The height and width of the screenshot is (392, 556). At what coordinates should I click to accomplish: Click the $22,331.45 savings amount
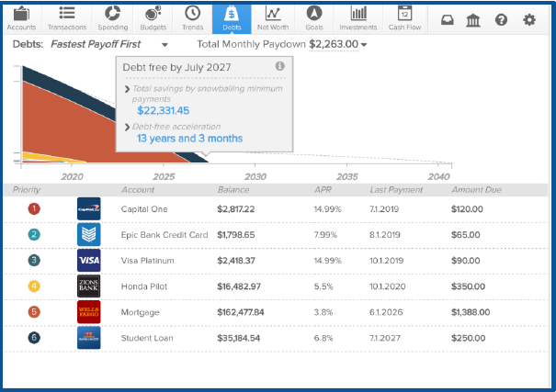tap(163, 110)
